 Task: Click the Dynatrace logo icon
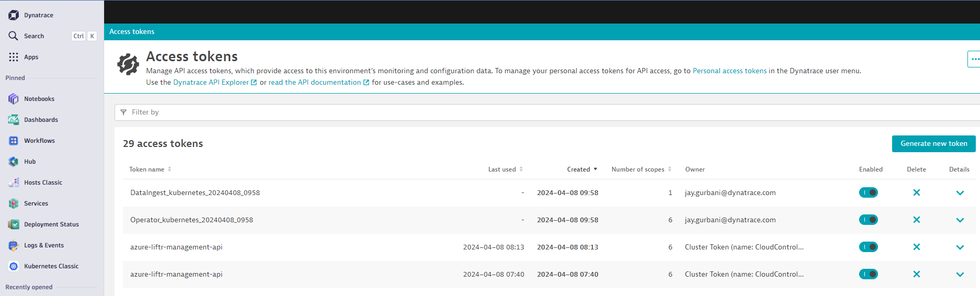coord(14,15)
